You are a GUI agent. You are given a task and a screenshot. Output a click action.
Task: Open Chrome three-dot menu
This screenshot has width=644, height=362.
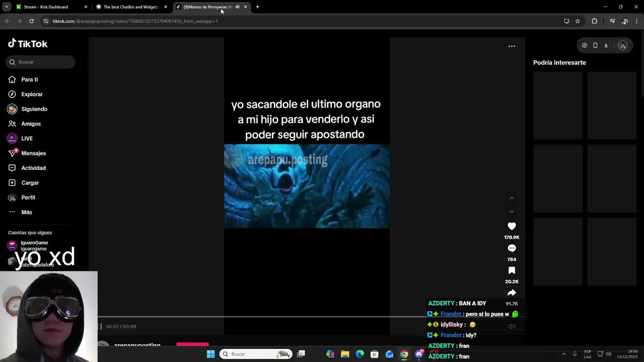point(637,21)
